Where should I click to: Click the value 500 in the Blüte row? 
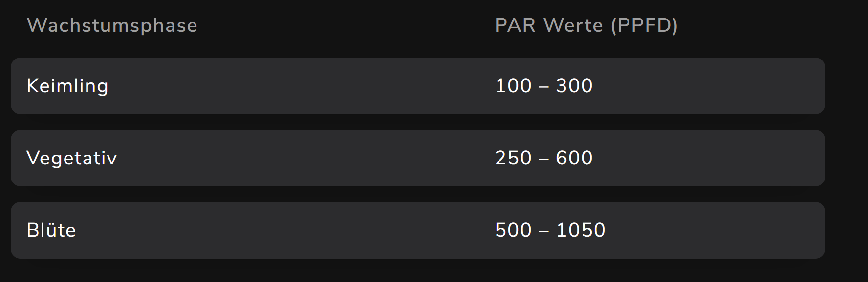(513, 230)
